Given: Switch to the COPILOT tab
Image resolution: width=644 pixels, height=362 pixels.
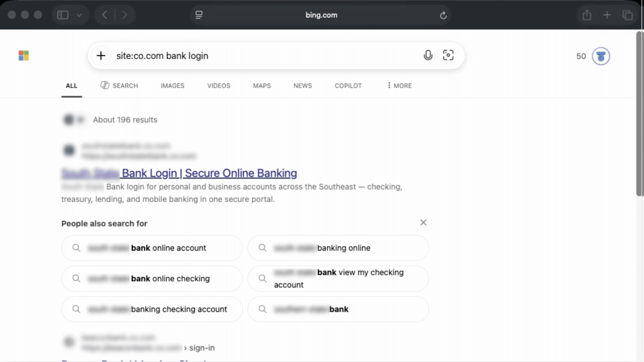Looking at the screenshot, I should (348, 86).
